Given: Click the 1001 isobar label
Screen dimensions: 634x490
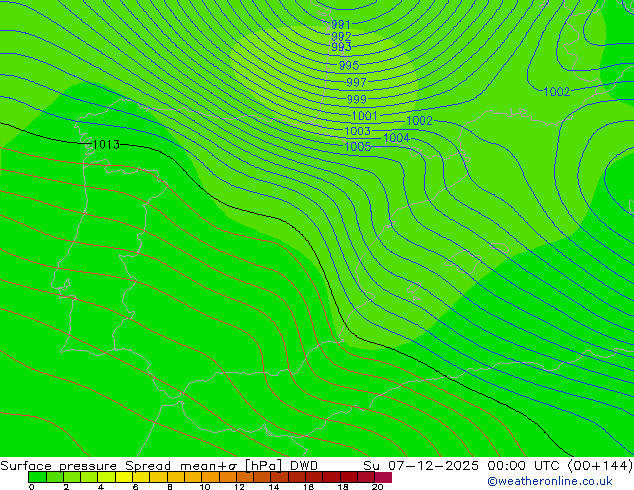Looking at the screenshot, I should pos(365,116).
